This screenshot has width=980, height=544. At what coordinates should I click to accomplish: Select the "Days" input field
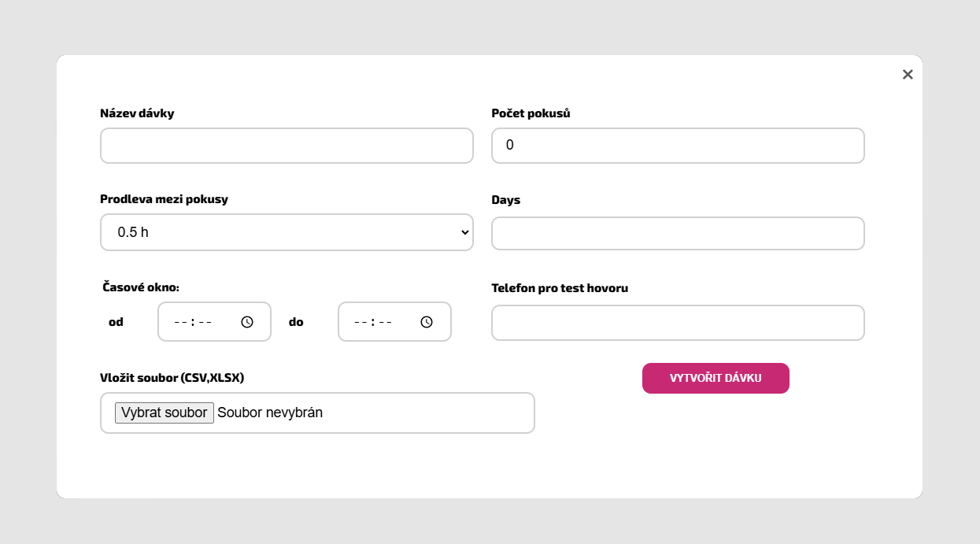click(x=678, y=234)
